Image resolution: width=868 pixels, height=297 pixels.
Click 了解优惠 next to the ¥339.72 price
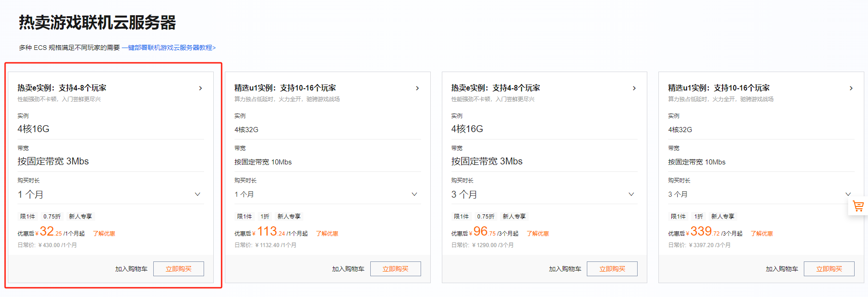coord(761,234)
